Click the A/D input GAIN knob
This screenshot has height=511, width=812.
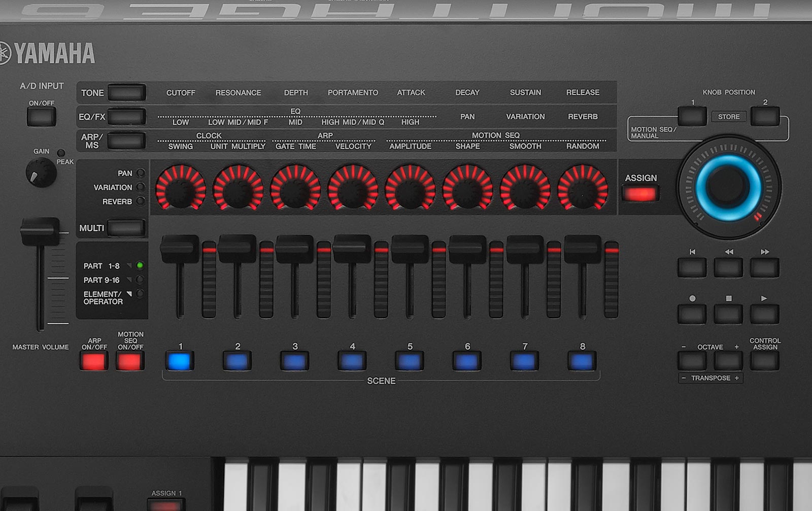(x=41, y=173)
